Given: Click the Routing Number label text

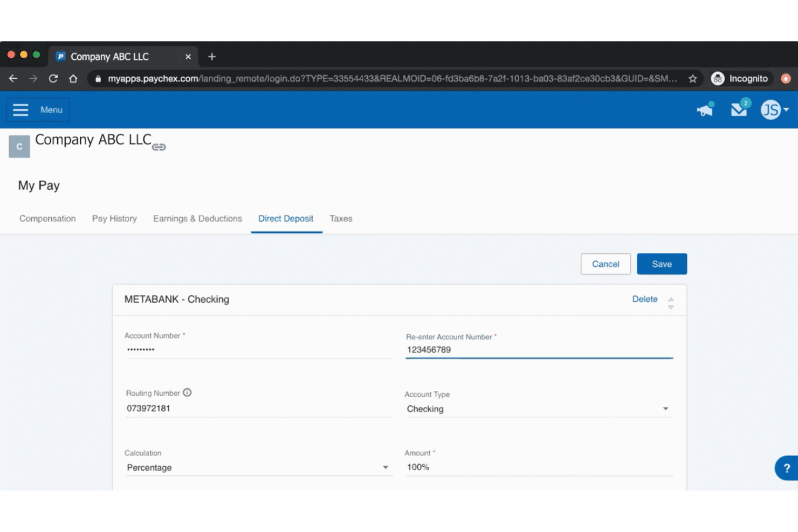Looking at the screenshot, I should coord(153,393).
